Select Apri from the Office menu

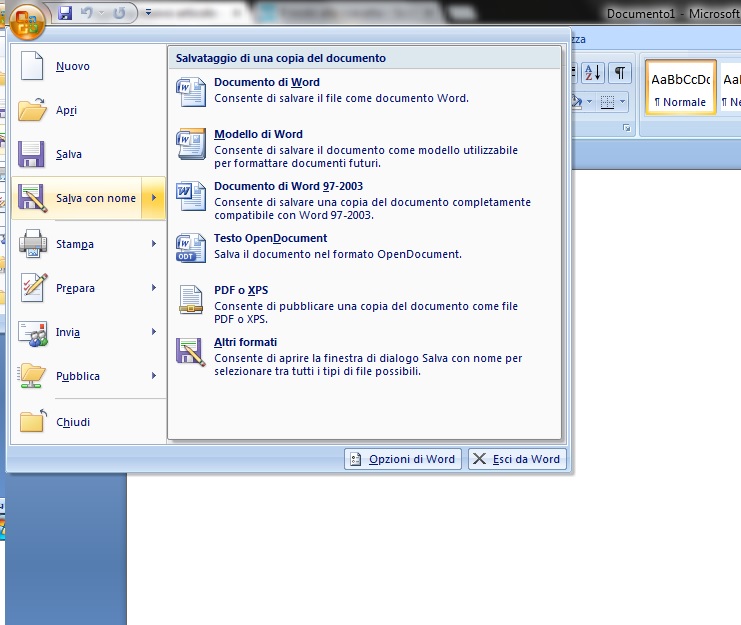[88, 110]
